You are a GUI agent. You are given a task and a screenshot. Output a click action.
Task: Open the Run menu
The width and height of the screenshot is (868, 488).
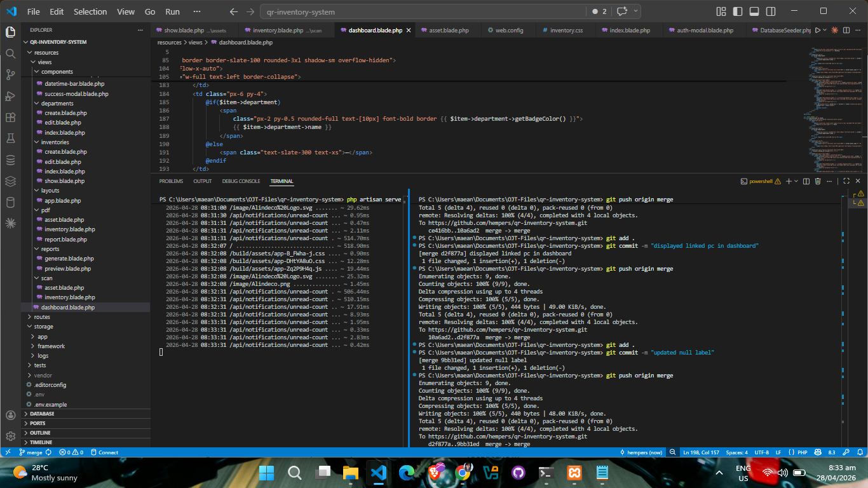[x=172, y=11]
